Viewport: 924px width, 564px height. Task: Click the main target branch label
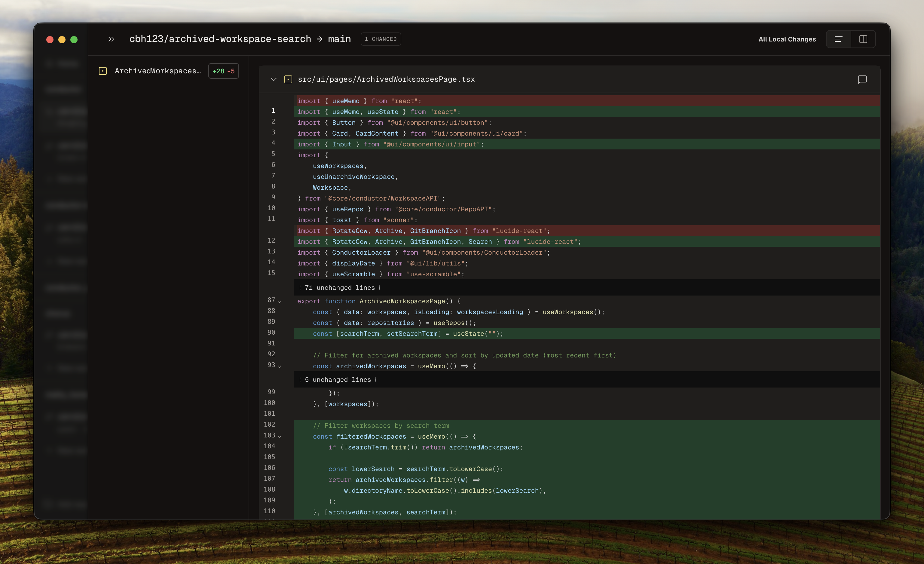tap(339, 39)
